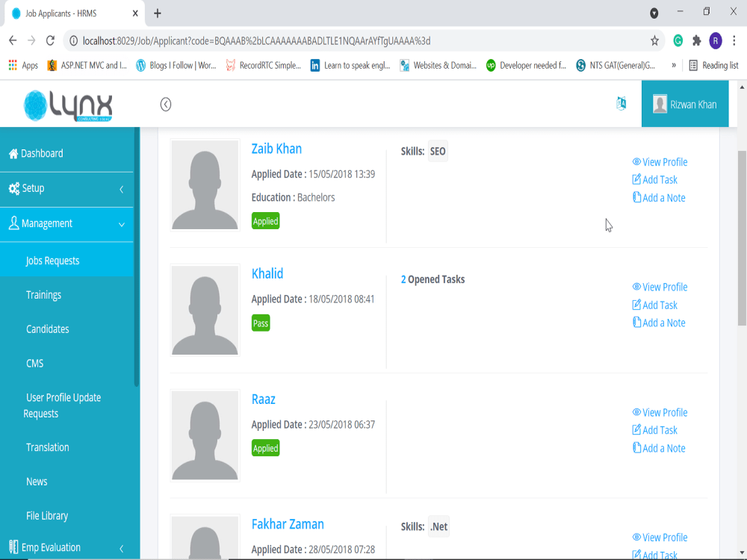747x560 pixels.
Task: Collapse sidebar with circled arrow icon
Action: click(x=165, y=105)
